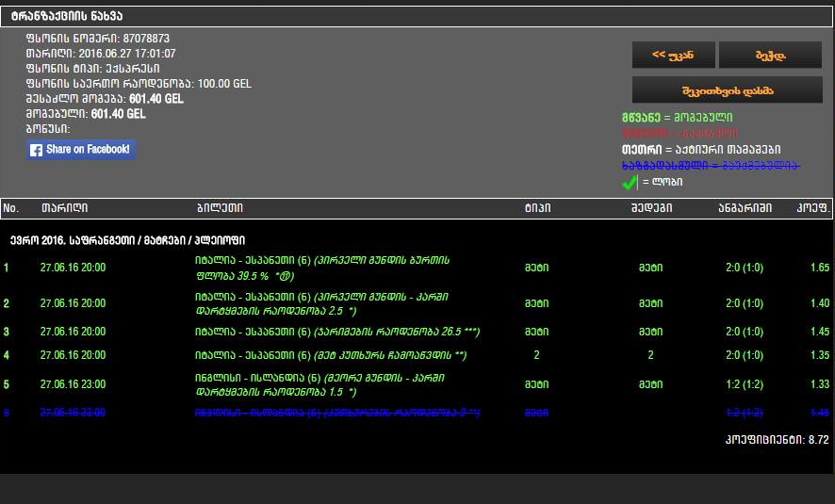Click the 'ევრო 2016' tournament heading
The height and width of the screenshot is (504, 835).
click(127, 241)
